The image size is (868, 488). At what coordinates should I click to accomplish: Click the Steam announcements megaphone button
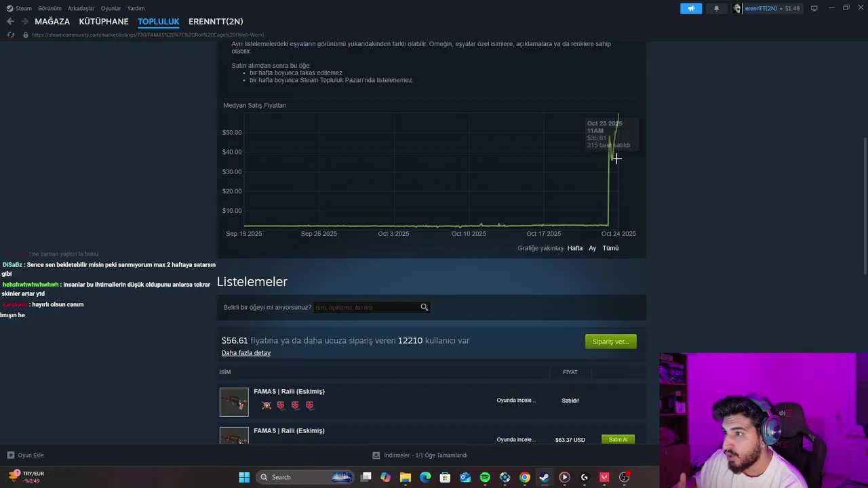coord(691,8)
